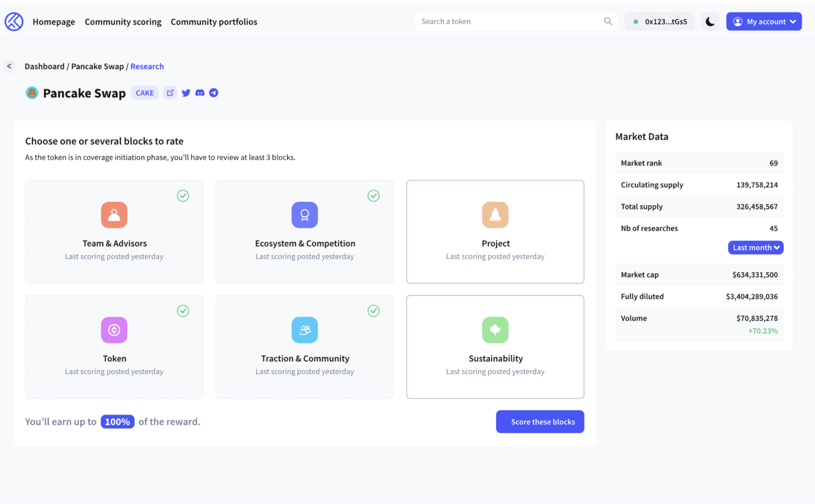Click the Pancake Swap token logo
The height and width of the screenshot is (504, 815).
click(x=32, y=93)
